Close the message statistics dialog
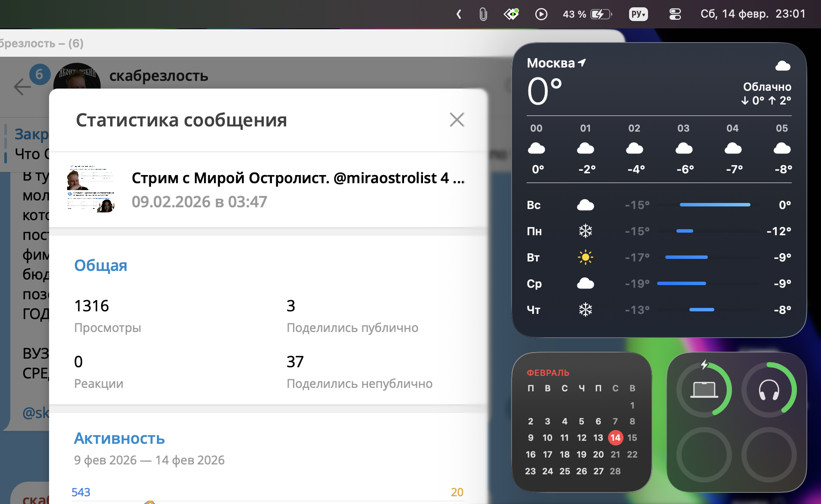 coord(457,120)
